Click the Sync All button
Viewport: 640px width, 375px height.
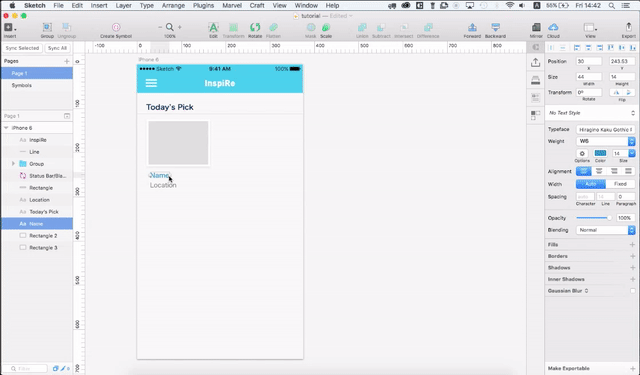tap(57, 48)
